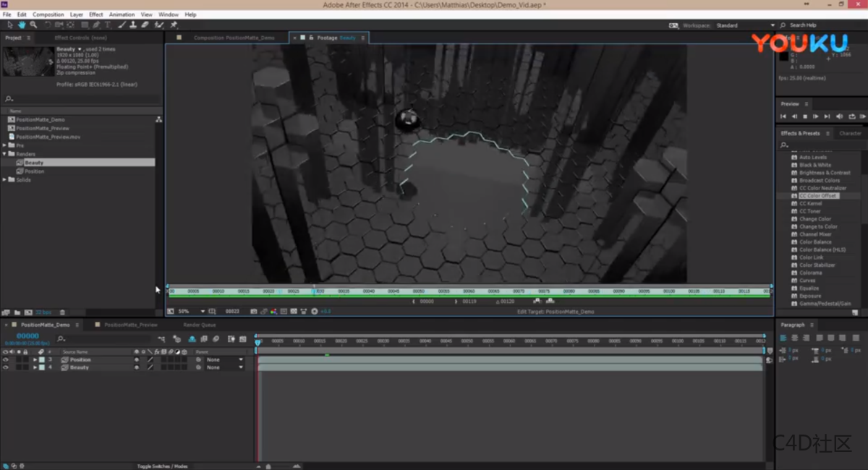
Task: Select the Pen tool
Action: pyautogui.click(x=96, y=25)
